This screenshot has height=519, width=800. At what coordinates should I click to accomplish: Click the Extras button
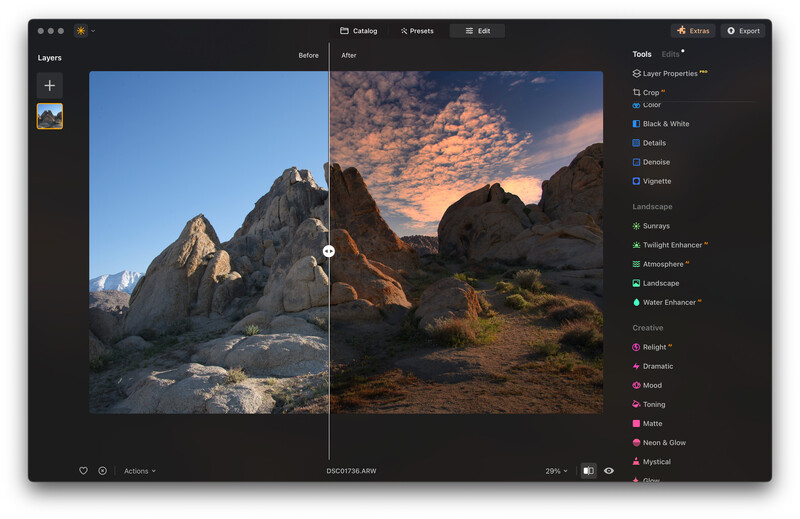693,31
